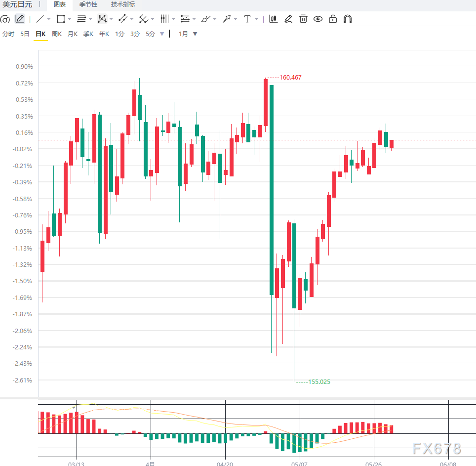The height and width of the screenshot is (466, 476).
Task: Select the brush drawing tool
Action: [206, 19]
